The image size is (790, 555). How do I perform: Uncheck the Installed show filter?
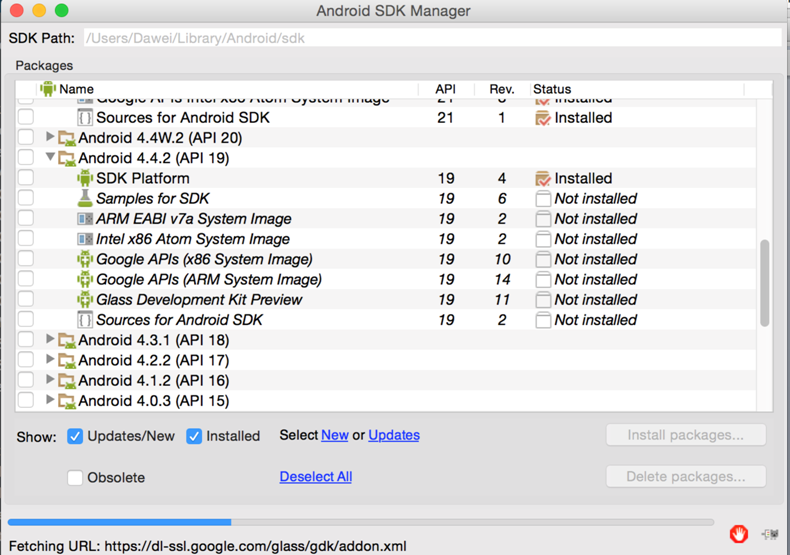[194, 436]
